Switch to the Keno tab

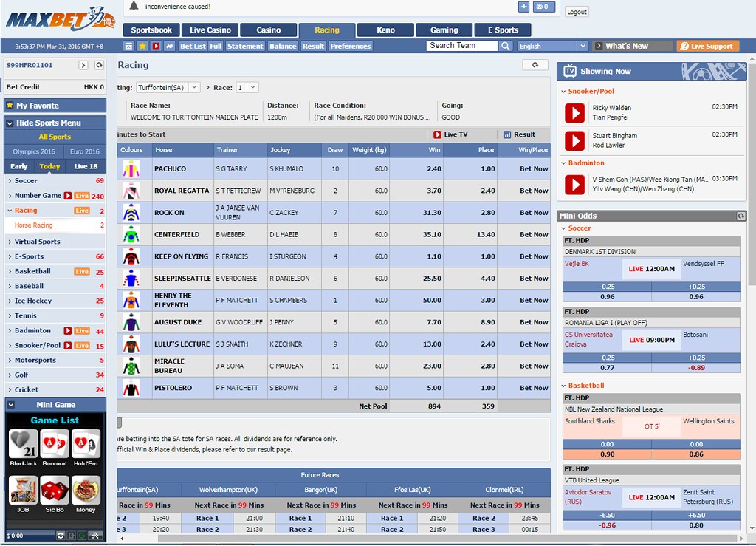(x=385, y=30)
